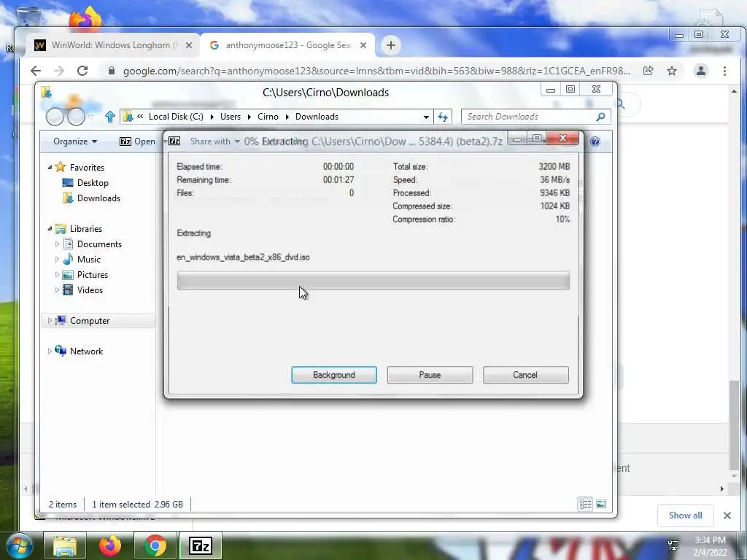
Task: Click Explorer forward navigation button
Action: [76, 117]
